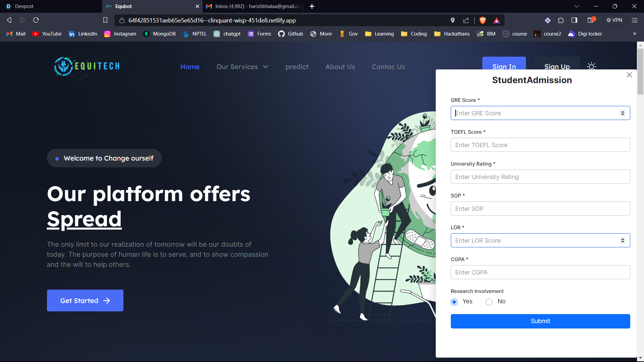This screenshot has width=644, height=362.
Task: Click the GRE Score stepper arrows
Action: pyautogui.click(x=623, y=113)
